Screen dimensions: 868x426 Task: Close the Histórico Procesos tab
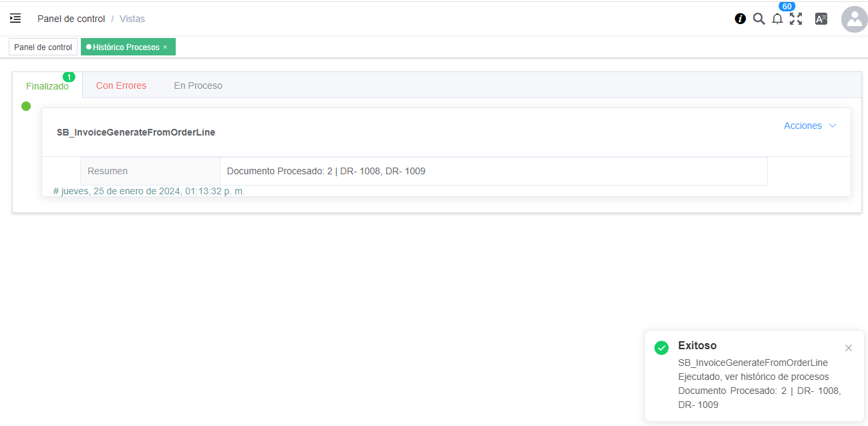tap(165, 47)
